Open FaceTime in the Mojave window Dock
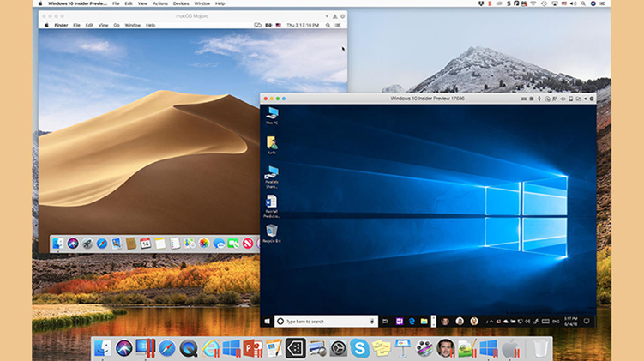644x361 pixels. [x=233, y=244]
